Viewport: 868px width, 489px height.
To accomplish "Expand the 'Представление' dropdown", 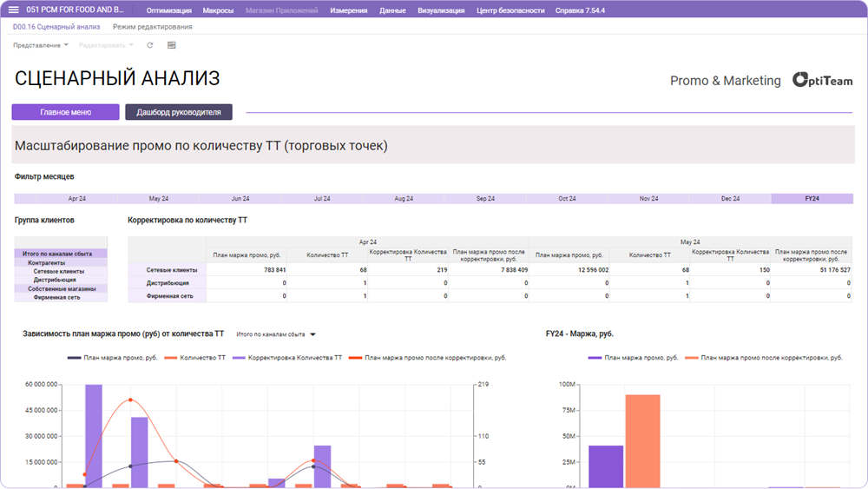I will [40, 45].
